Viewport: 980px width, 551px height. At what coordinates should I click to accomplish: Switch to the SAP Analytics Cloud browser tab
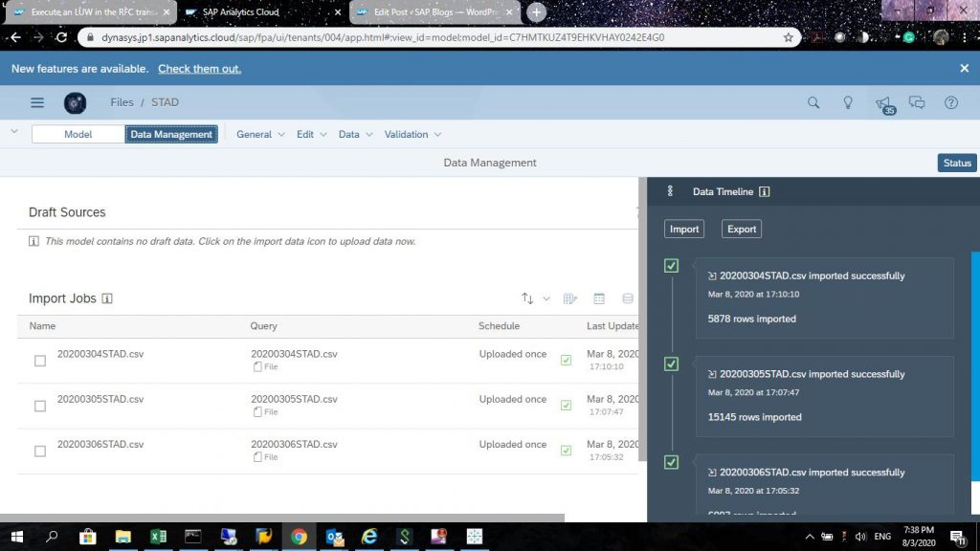(x=263, y=11)
